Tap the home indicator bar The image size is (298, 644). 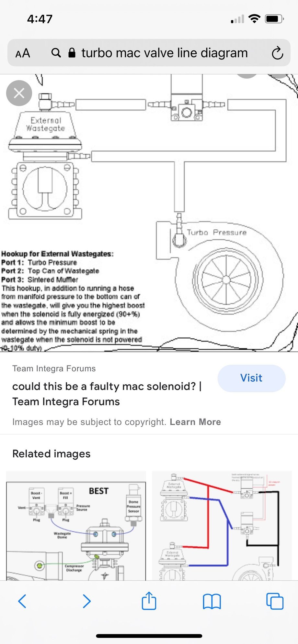click(x=149, y=636)
